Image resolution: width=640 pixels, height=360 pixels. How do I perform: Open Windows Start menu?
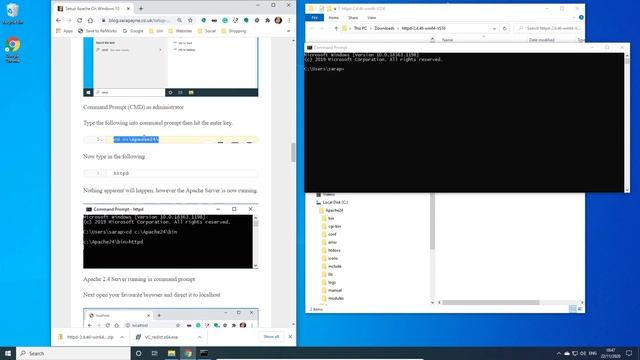click(8, 353)
